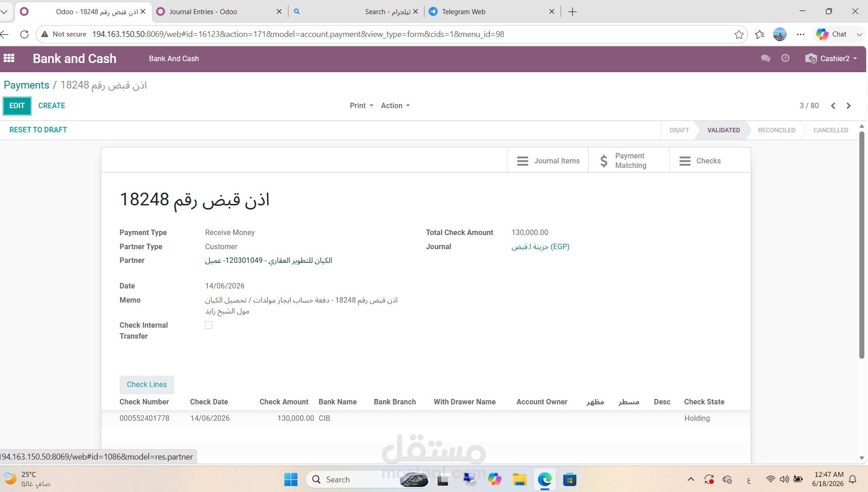
Task: Open the conversations chat bubble icon
Action: click(x=765, y=58)
